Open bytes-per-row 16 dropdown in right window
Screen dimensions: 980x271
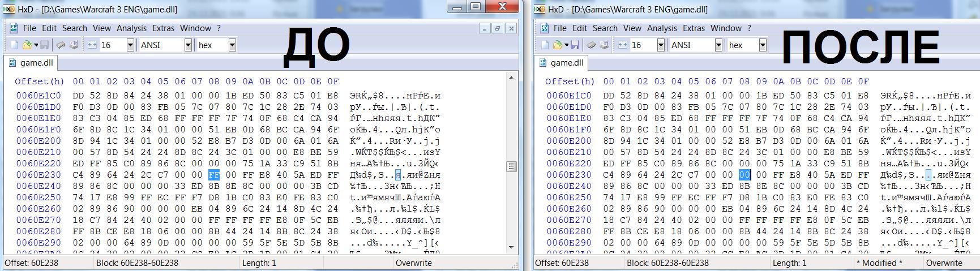tap(661, 45)
